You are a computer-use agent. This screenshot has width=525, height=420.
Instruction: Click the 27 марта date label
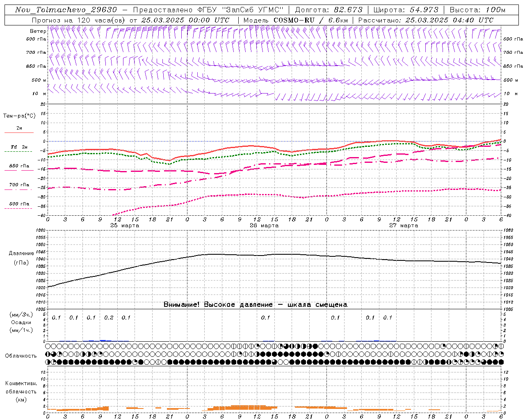click(x=404, y=225)
